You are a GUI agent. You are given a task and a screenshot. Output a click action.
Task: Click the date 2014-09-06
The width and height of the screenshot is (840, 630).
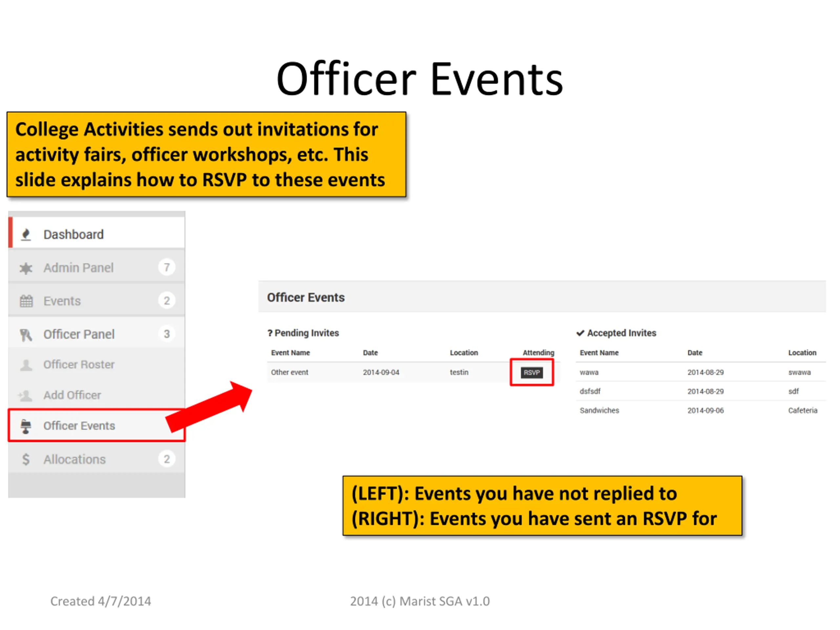click(705, 410)
